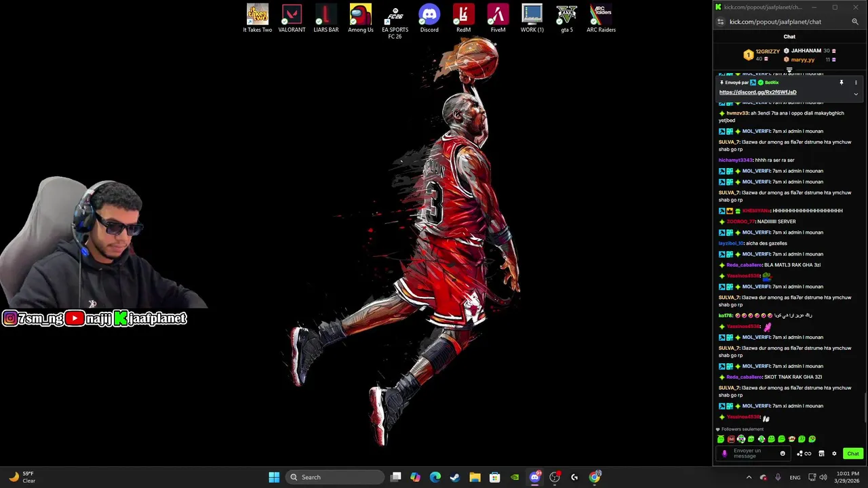This screenshot has height=488, width=868.
Task: Click username hvmzv33 in chat
Action: pyautogui.click(x=737, y=113)
